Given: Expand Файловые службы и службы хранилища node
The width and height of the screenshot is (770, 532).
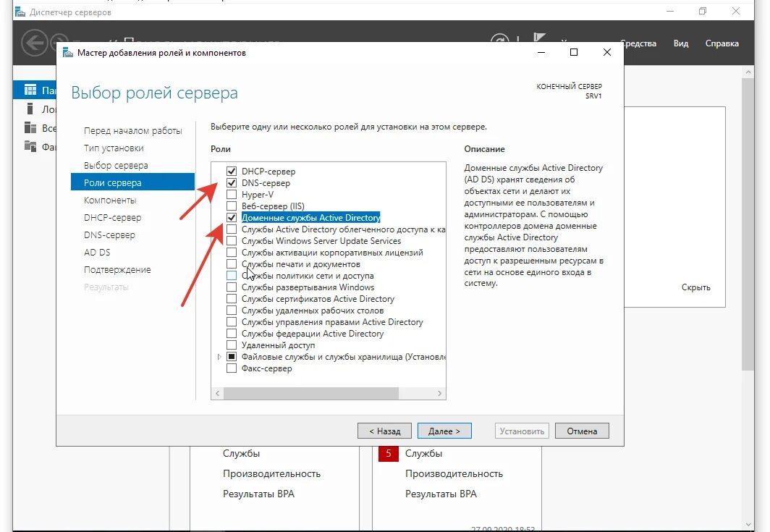Looking at the screenshot, I should (x=219, y=357).
